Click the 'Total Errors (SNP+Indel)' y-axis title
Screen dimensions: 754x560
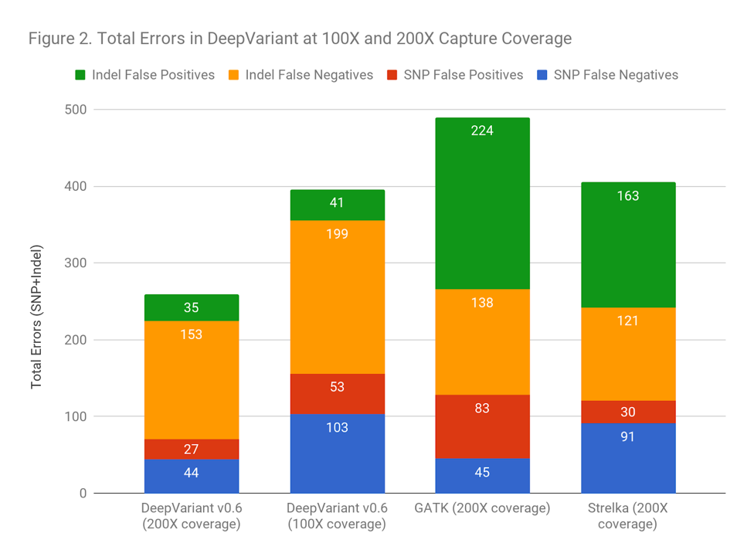coord(36,317)
